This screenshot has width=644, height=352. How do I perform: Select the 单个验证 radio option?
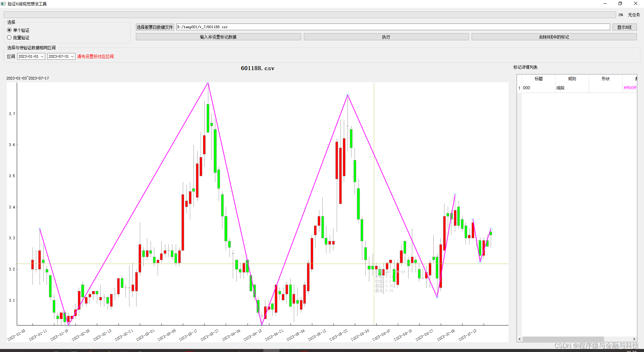[x=18, y=30]
